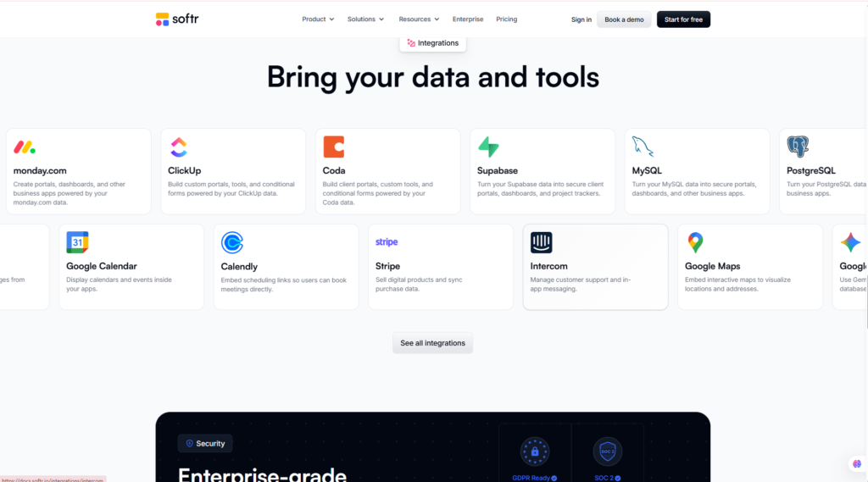Click the GDPR Ready lock badge icon

(535, 452)
